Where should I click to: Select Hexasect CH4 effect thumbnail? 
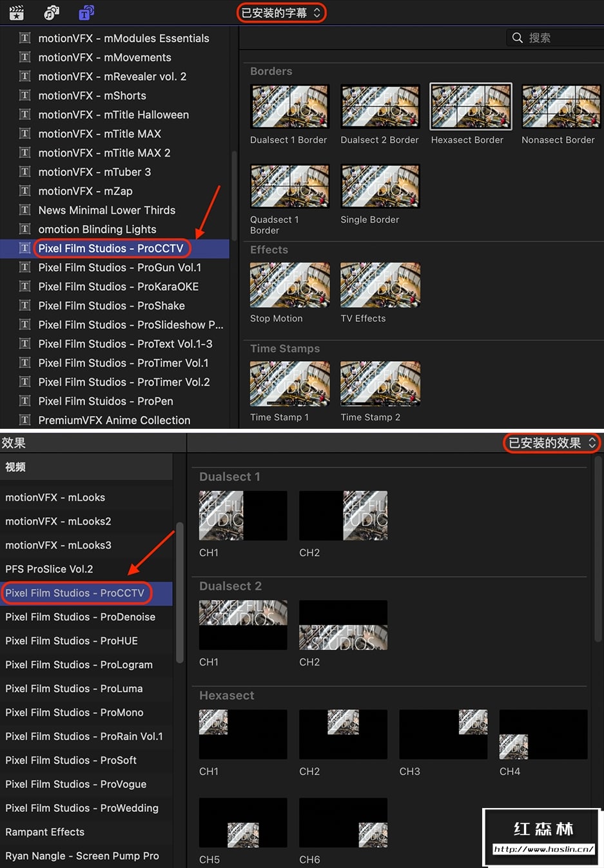click(543, 735)
